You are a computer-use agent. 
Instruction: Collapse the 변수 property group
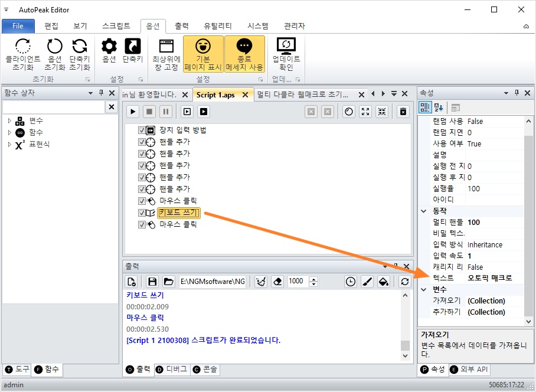[x=423, y=290]
